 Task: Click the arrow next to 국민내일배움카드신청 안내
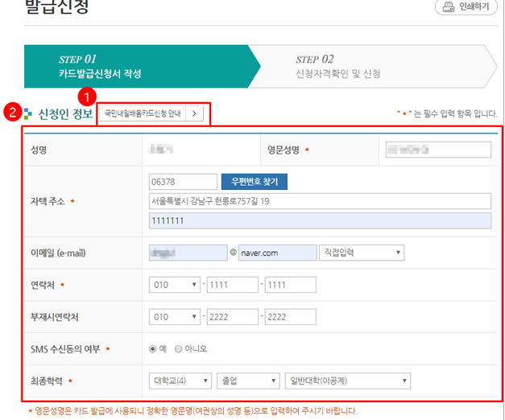tap(195, 113)
